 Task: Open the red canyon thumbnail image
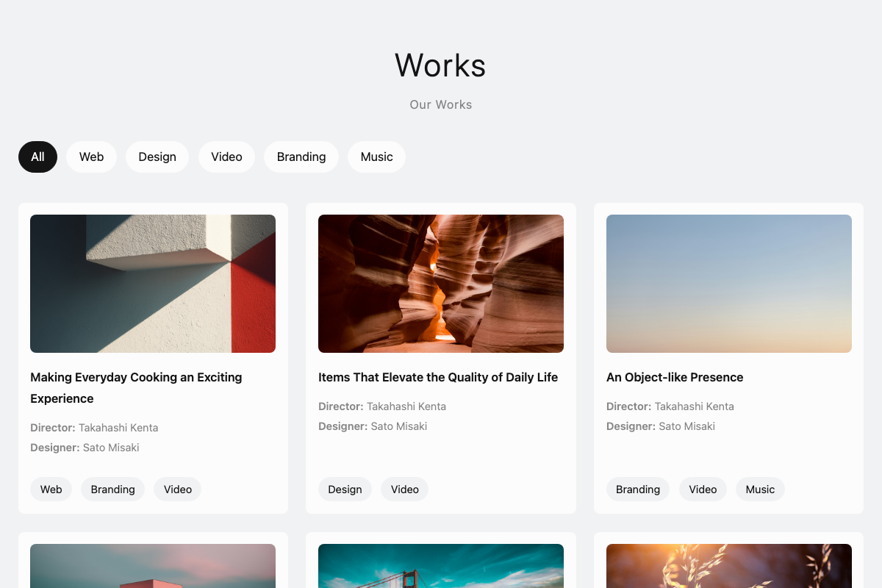[441, 284]
